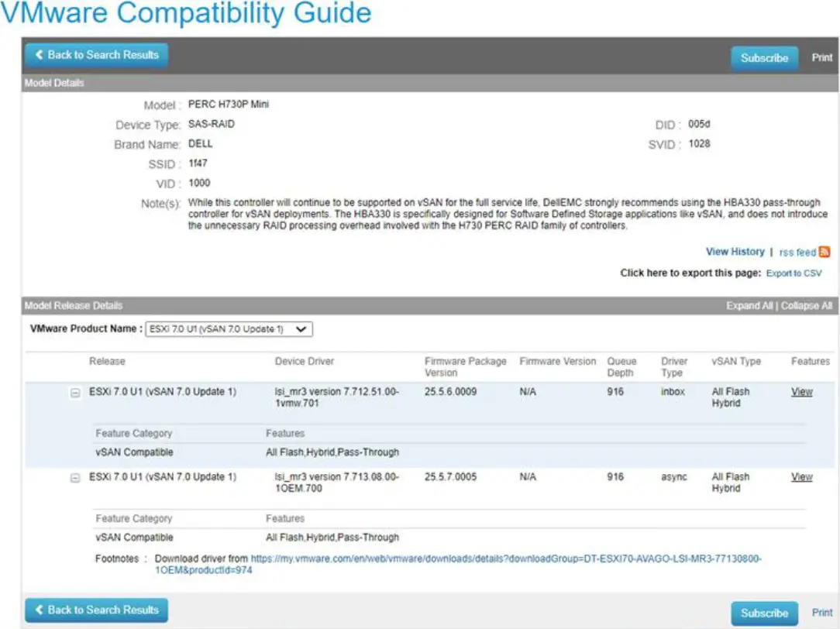
Task: Click the orange RSS feed icon
Action: (825, 252)
